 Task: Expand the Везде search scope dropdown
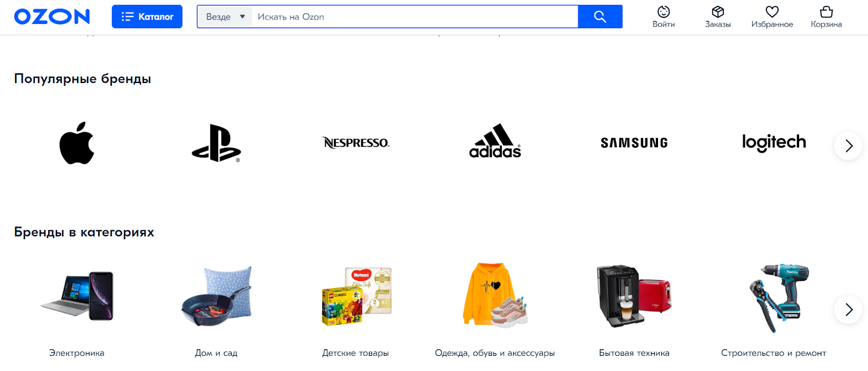coord(225,17)
